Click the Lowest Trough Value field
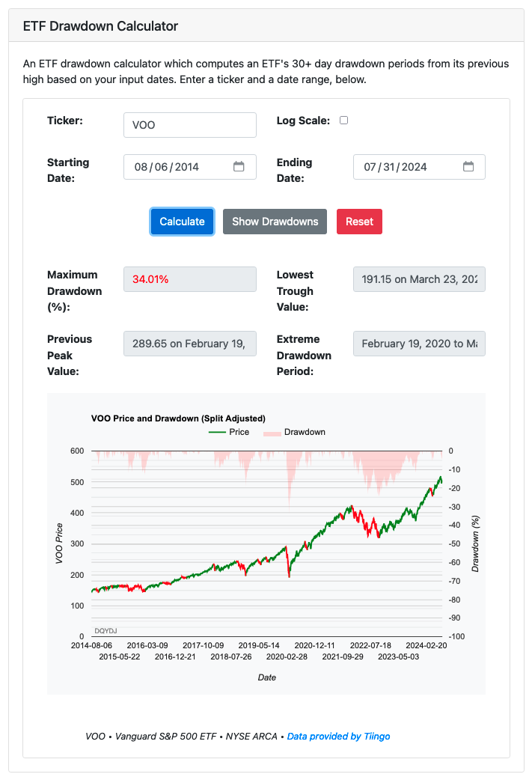532x780 pixels. (418, 278)
